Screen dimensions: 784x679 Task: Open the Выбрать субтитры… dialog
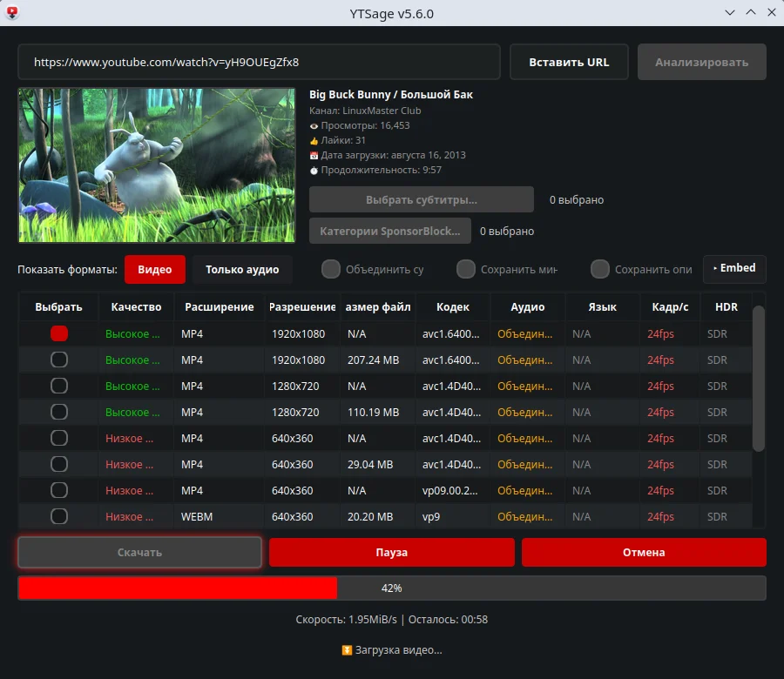click(422, 200)
